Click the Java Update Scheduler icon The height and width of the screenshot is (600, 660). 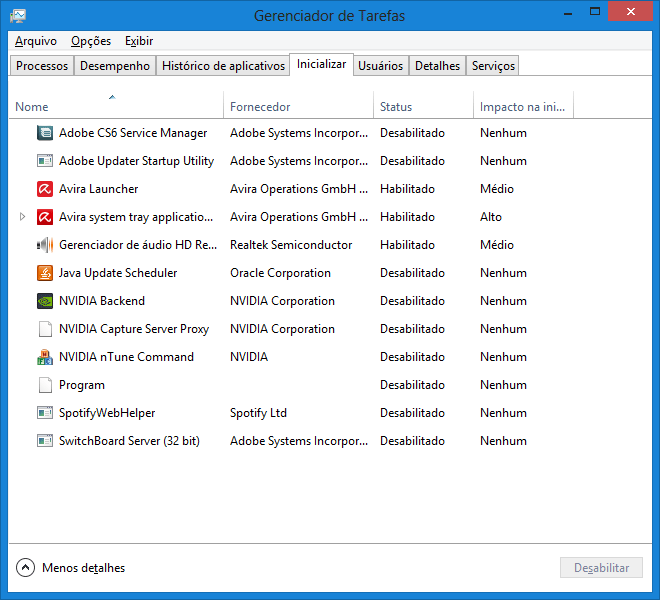pyautogui.click(x=45, y=273)
